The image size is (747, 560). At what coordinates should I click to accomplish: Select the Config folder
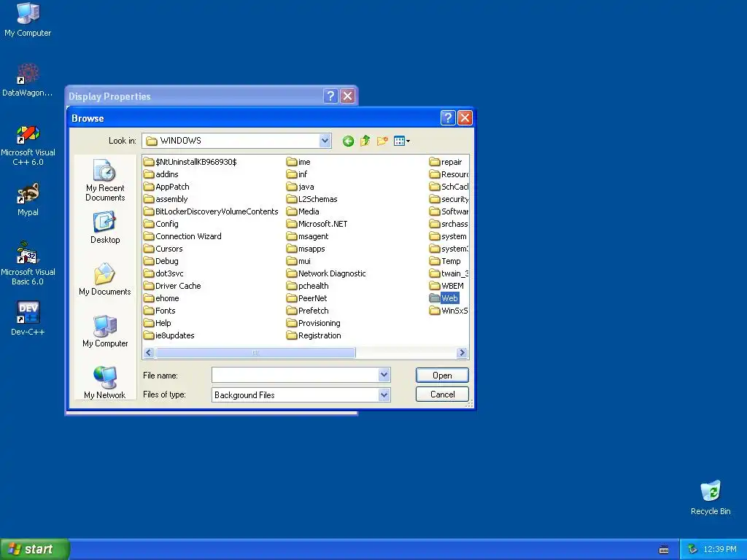coord(161,224)
